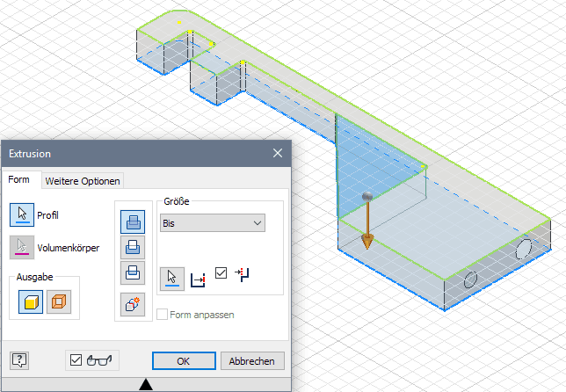Select solid body output under Ausgabe
Screen dimensions: 566x392
[31, 302]
